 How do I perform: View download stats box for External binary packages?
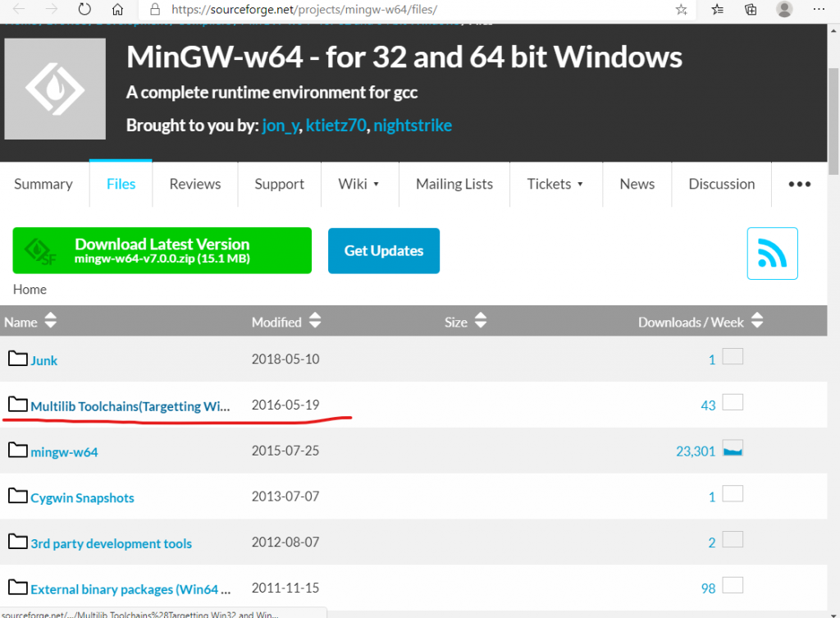pos(733,585)
